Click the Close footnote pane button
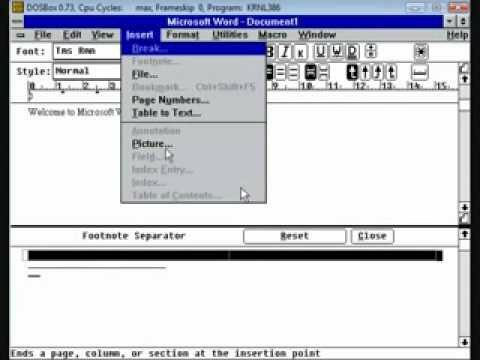The width and height of the screenshot is (480, 360). (x=372, y=236)
